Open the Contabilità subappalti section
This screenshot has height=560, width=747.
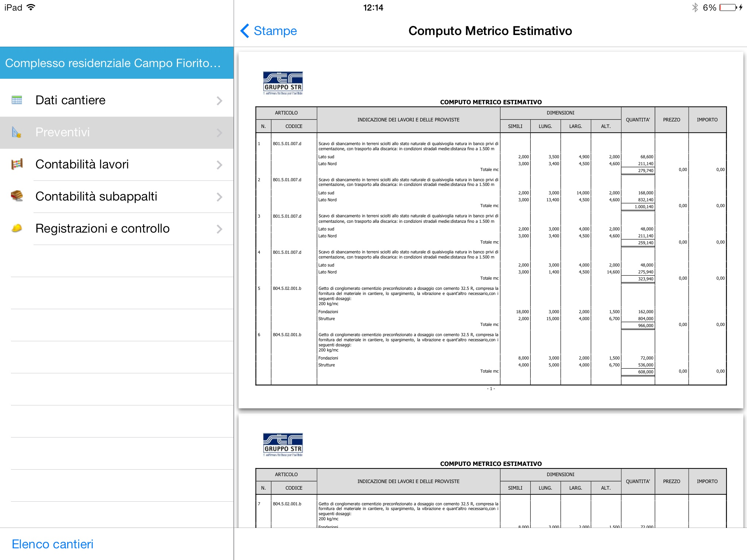[x=117, y=197]
